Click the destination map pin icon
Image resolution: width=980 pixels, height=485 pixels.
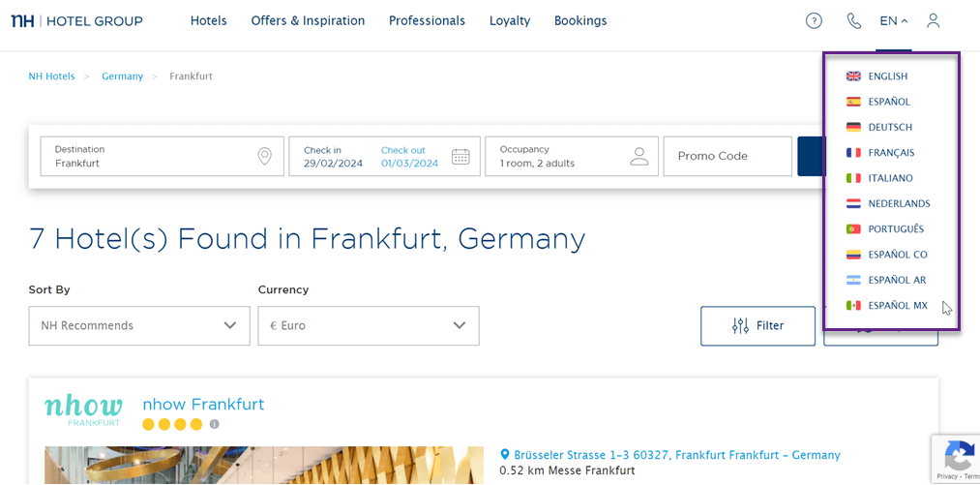coord(265,157)
